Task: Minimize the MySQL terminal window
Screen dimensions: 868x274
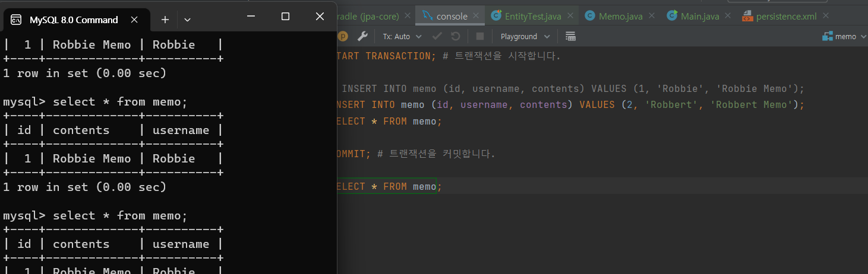Action: coord(251,16)
